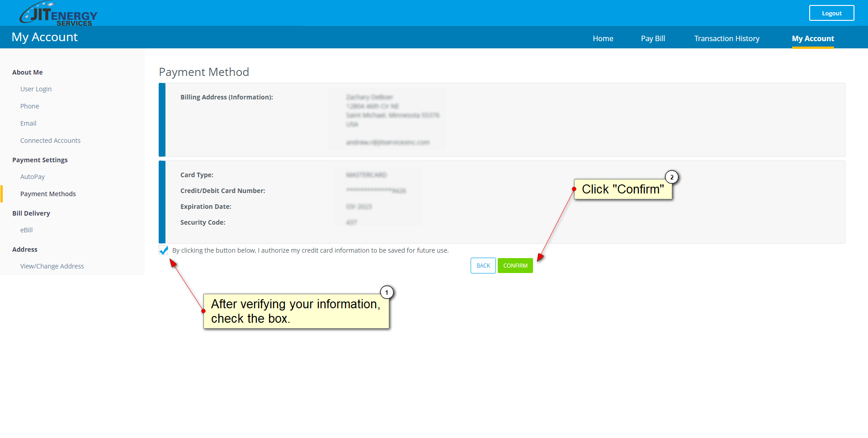Open Connected Accounts in sidebar
Image resolution: width=868 pixels, height=438 pixels.
click(50, 141)
